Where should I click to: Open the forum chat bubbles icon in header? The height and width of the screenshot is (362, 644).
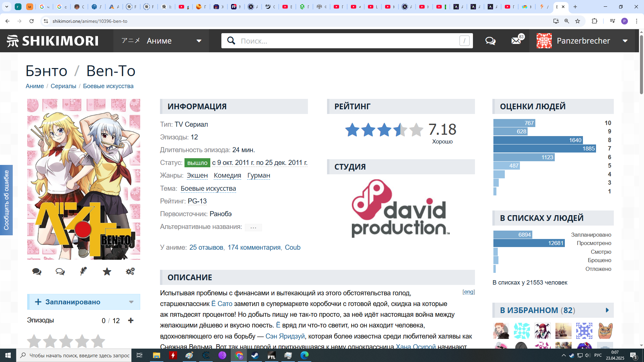coord(490,41)
